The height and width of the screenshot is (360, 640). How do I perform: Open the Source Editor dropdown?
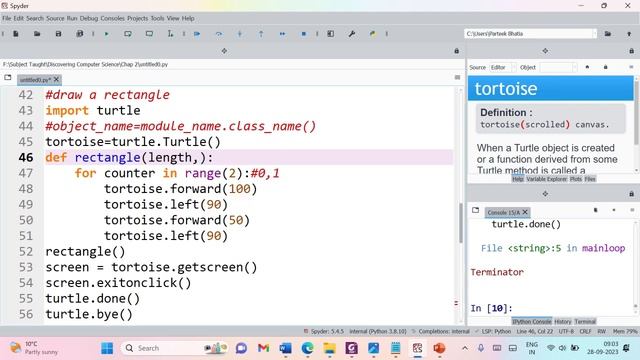click(x=503, y=67)
